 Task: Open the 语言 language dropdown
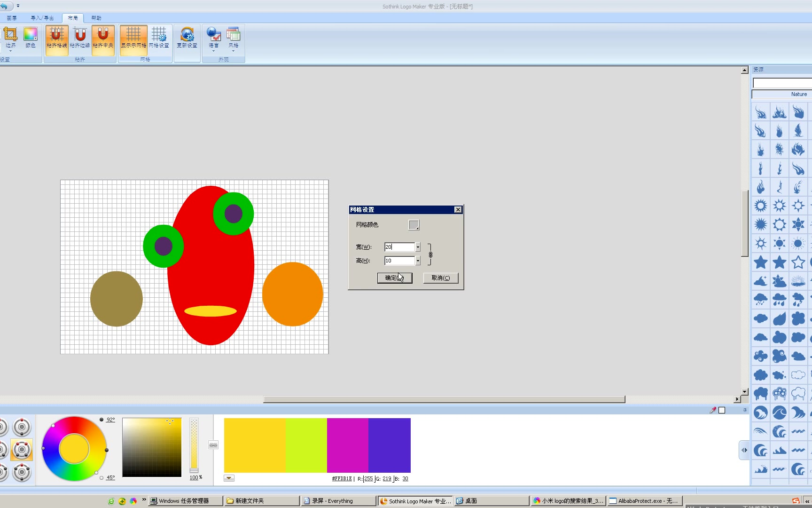(213, 39)
